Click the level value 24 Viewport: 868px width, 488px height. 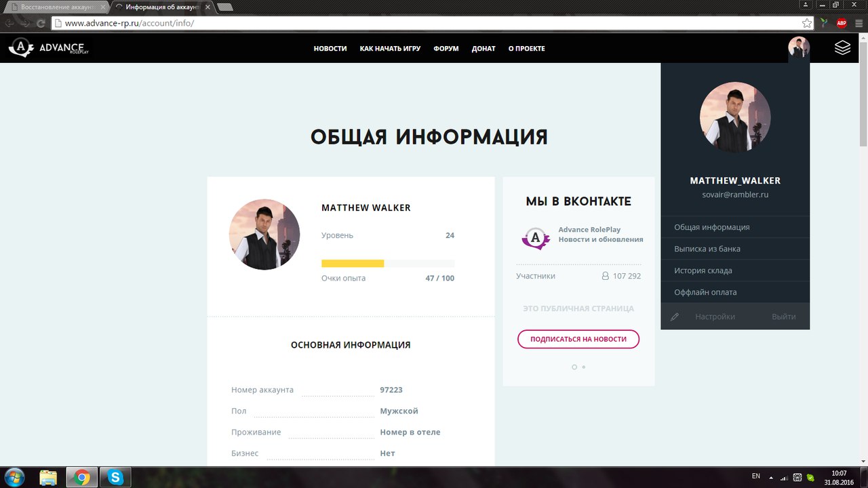(450, 235)
